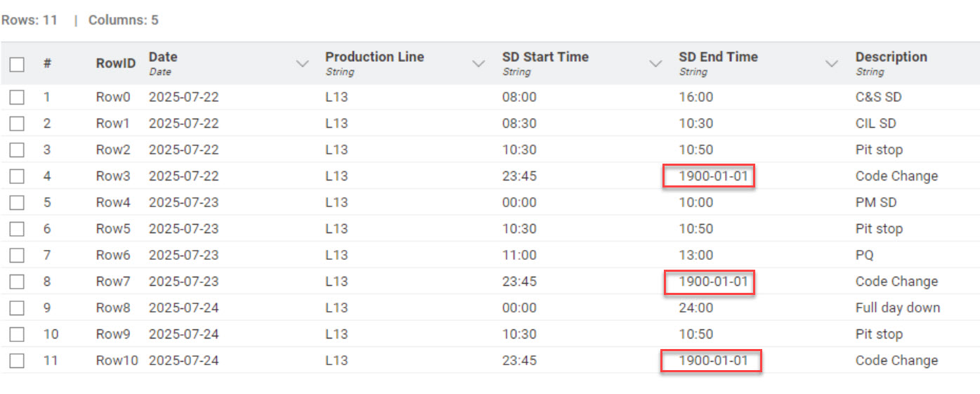Select the Full day down description cell
This screenshot has width=980, height=394.
click(x=897, y=308)
